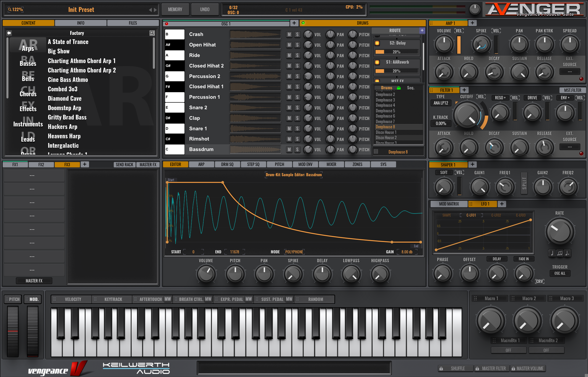Click the S1: AAReverb 20% send slider
The width and height of the screenshot is (588, 377).
coord(396,71)
